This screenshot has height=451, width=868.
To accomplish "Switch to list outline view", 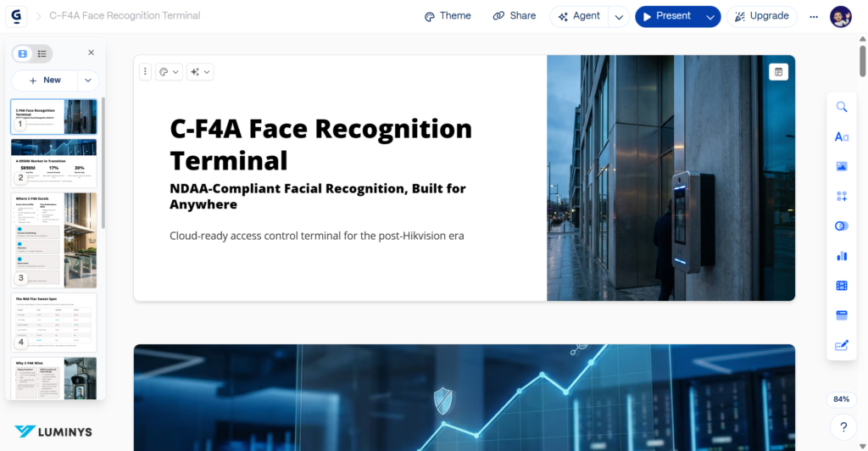I will 42,53.
